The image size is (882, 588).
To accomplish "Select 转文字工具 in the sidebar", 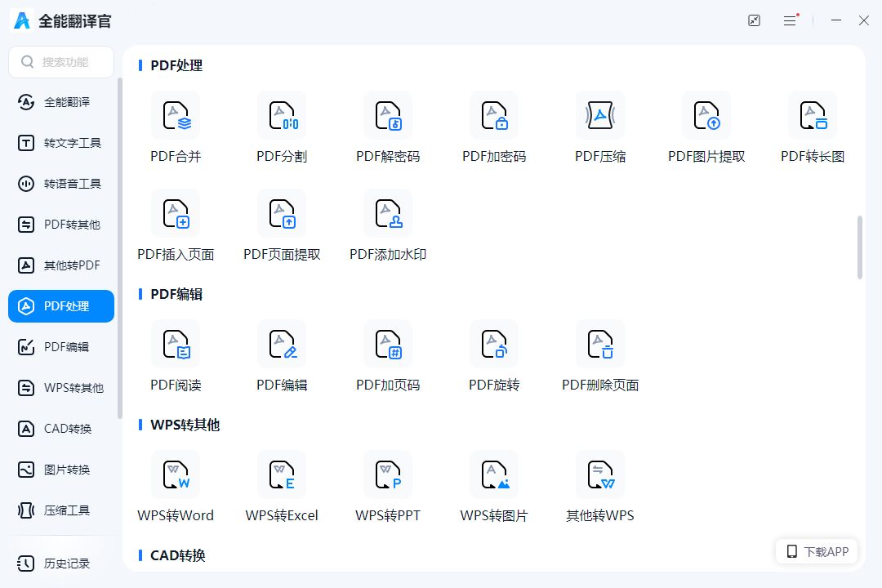I will pos(61,143).
